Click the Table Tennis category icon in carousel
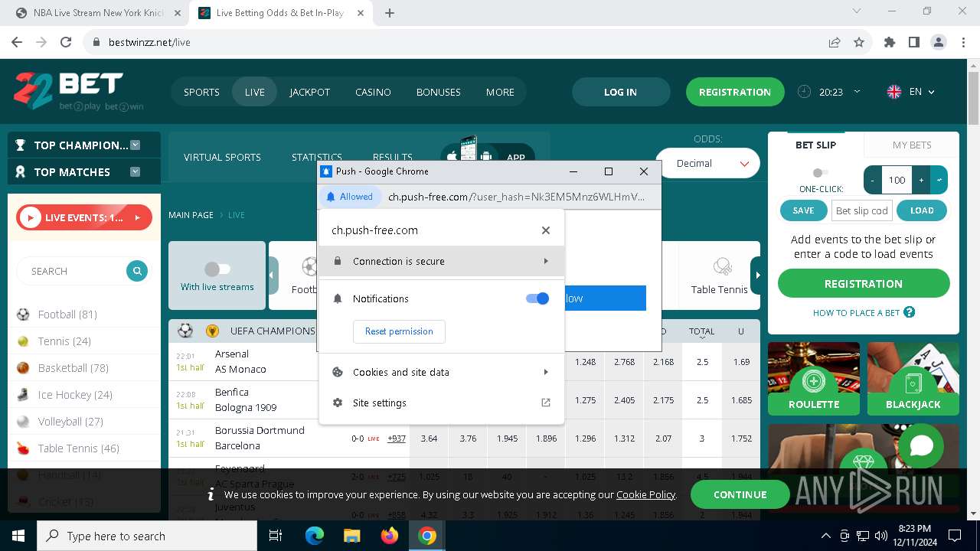 pyautogui.click(x=721, y=267)
